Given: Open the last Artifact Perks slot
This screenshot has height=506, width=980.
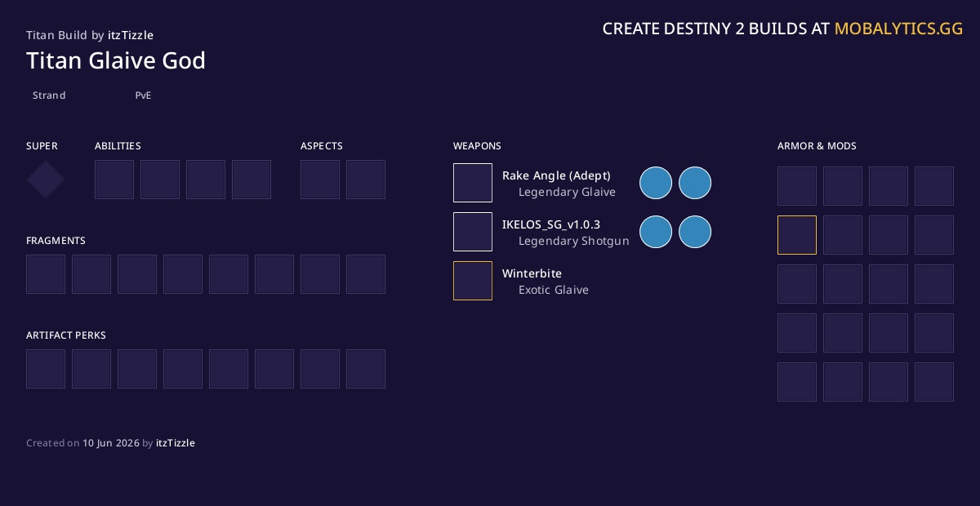Looking at the screenshot, I should 366,369.
